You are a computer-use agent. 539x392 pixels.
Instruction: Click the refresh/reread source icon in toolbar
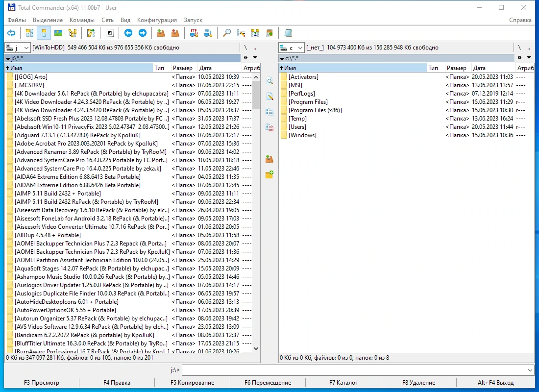[x=11, y=33]
